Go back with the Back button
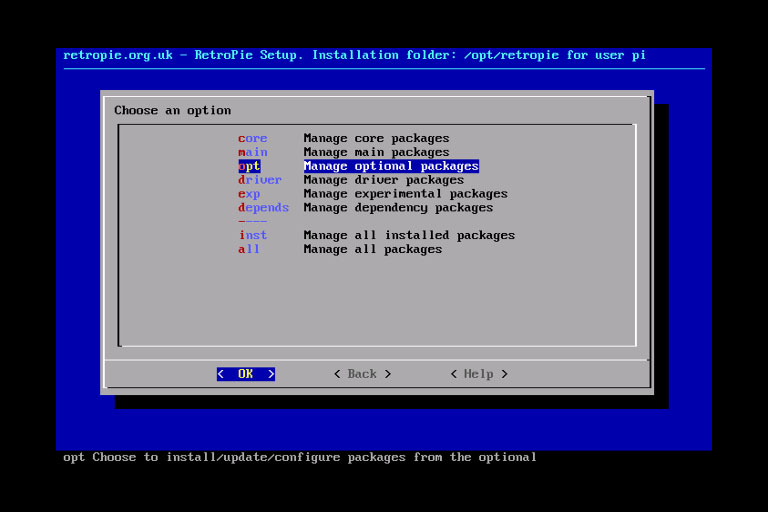The height and width of the screenshot is (512, 768). (362, 374)
